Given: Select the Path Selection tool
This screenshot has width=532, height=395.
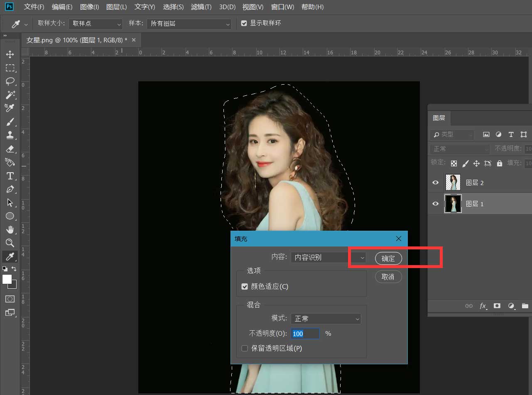Looking at the screenshot, I should (x=10, y=202).
